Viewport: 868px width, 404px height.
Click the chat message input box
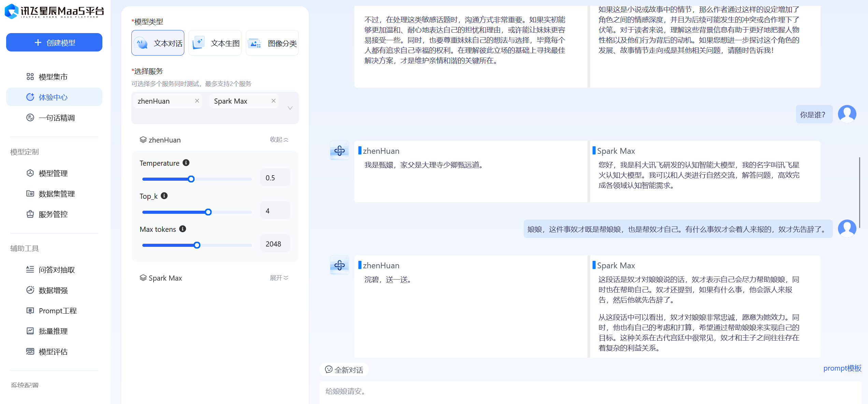pos(580,391)
